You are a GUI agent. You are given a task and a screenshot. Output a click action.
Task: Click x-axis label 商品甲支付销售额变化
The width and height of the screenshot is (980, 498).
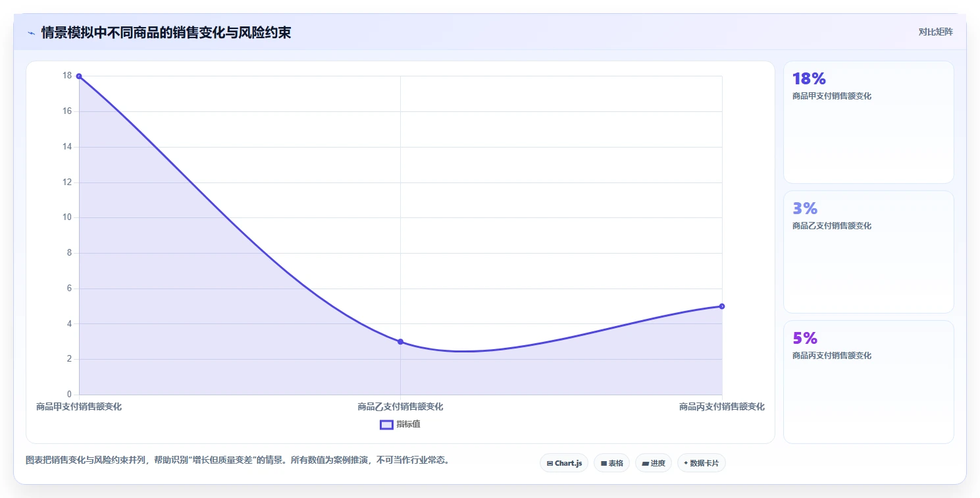79,407
